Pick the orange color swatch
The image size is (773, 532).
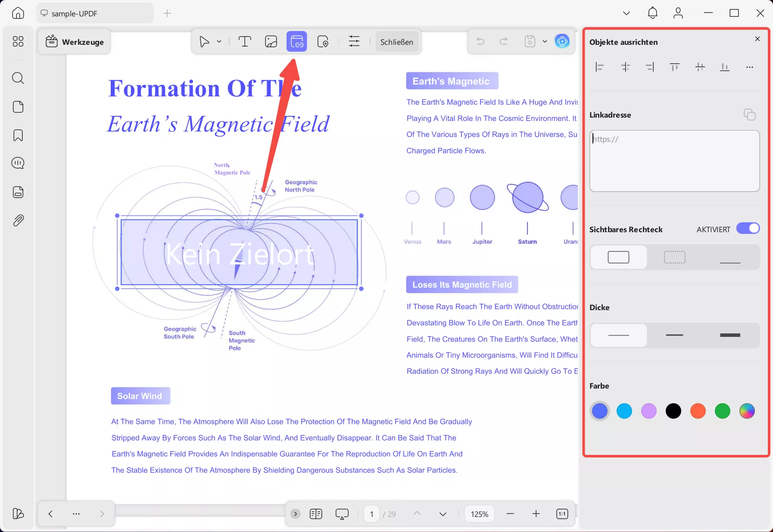click(x=698, y=411)
